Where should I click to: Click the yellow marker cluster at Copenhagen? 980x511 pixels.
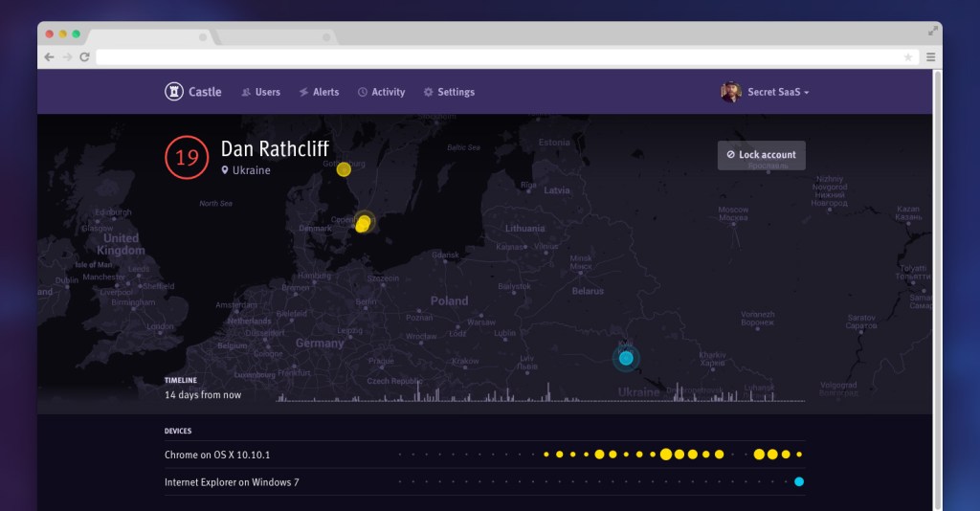pyautogui.click(x=363, y=224)
